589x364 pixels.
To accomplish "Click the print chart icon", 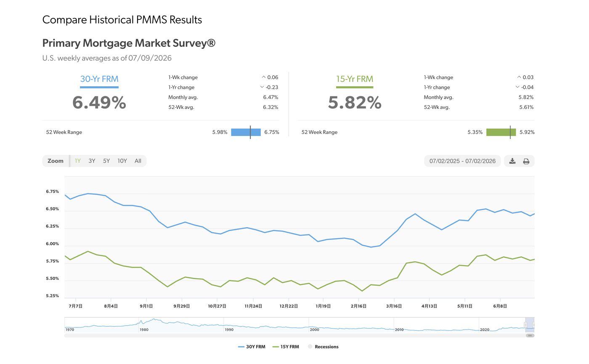I will 526,161.
